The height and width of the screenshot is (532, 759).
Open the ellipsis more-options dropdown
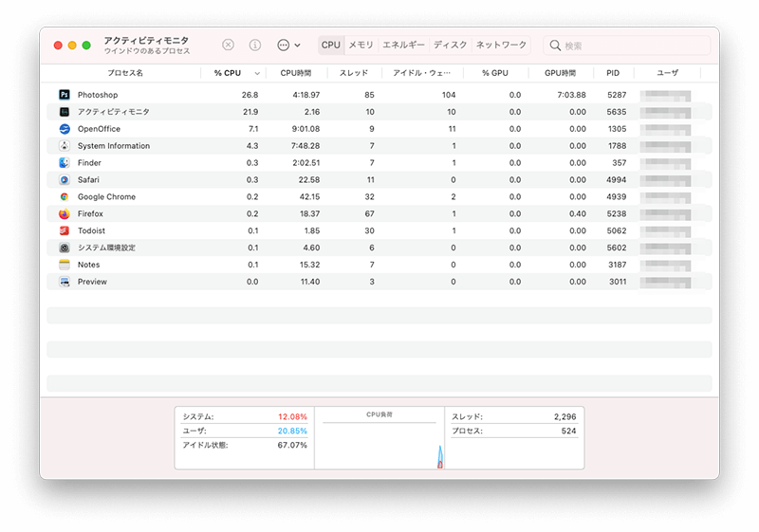tap(289, 45)
